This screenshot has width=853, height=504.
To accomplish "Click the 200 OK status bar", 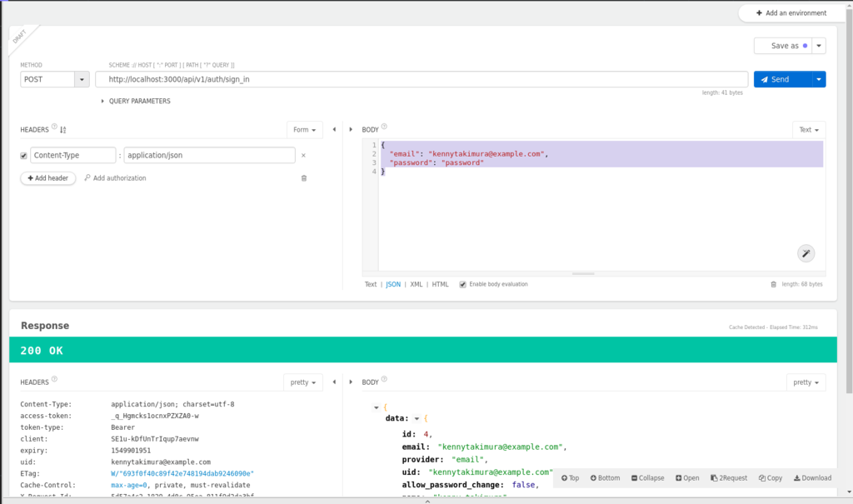I will 422,350.
